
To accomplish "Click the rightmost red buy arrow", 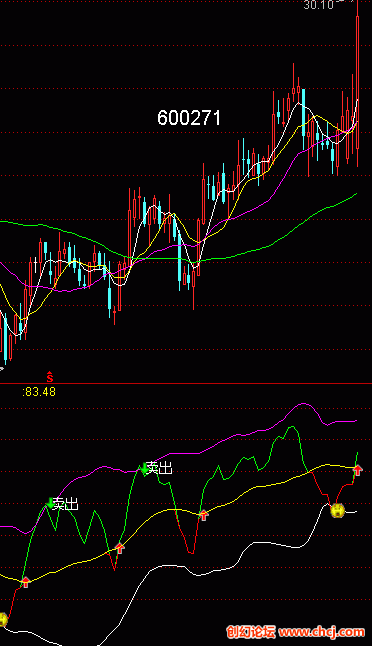I will (x=358, y=470).
